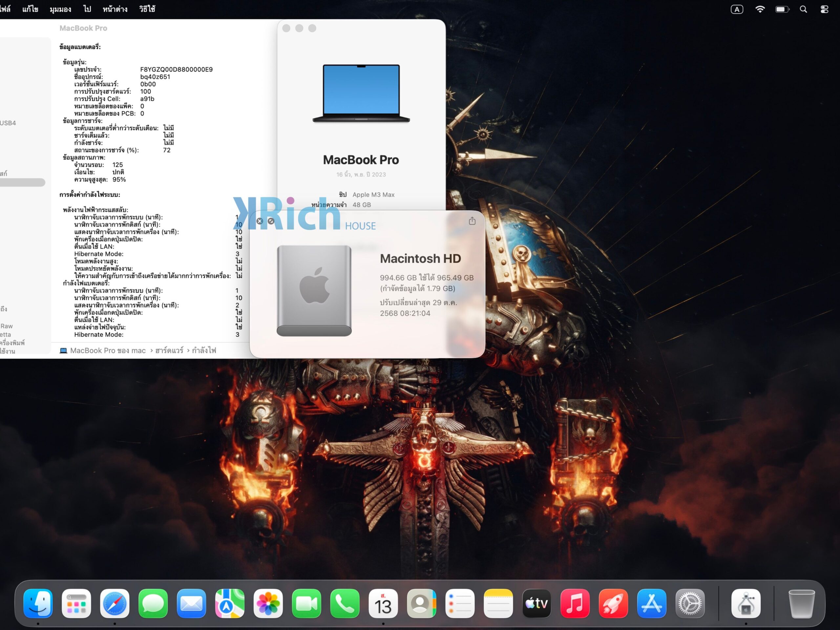Click the Macintosh HD drive thumbnail

click(x=314, y=290)
